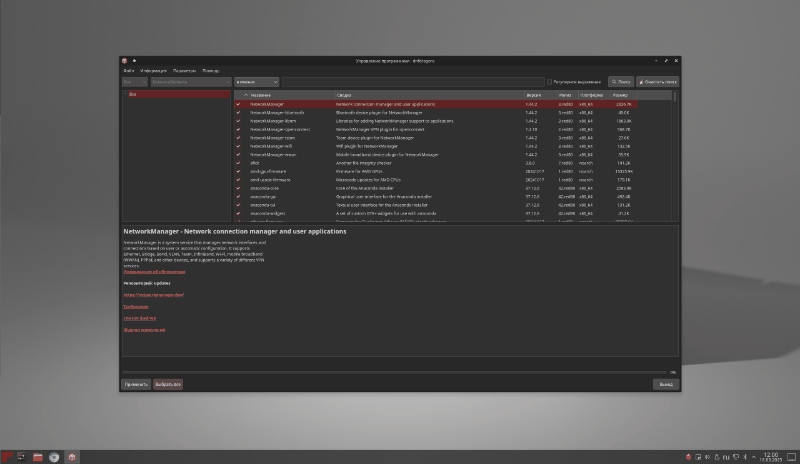Expand hidden system tray icons arrow

click(754, 457)
